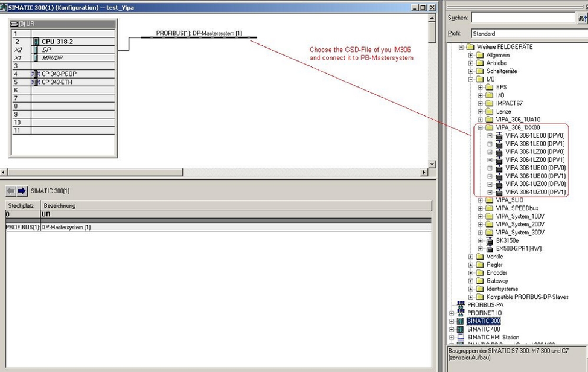The image size is (588, 372).
Task: Click the Encoder folder icon
Action: 479,272
